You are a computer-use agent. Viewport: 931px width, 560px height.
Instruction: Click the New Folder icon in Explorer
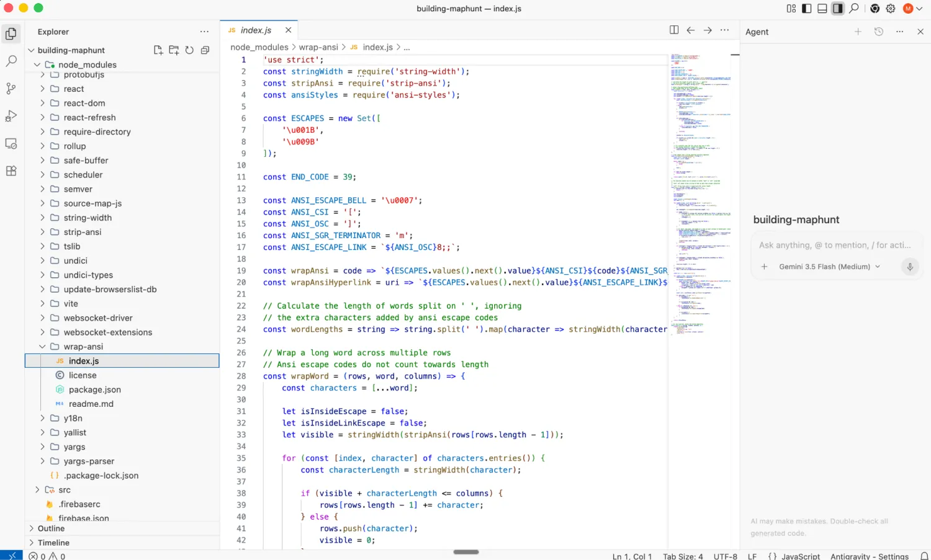(x=174, y=50)
